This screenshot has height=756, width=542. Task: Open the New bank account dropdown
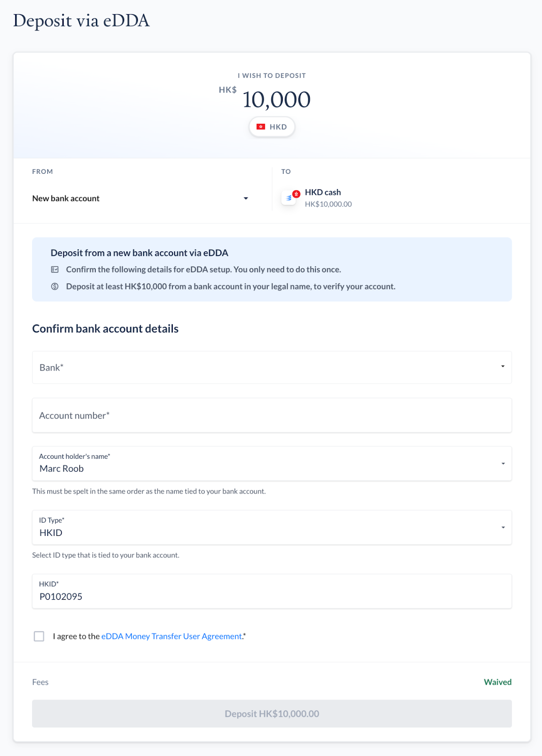tap(140, 198)
